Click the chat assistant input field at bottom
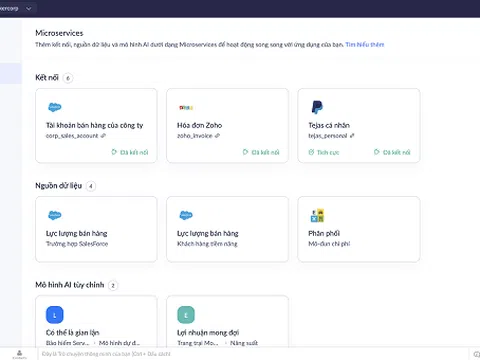 [253, 354]
